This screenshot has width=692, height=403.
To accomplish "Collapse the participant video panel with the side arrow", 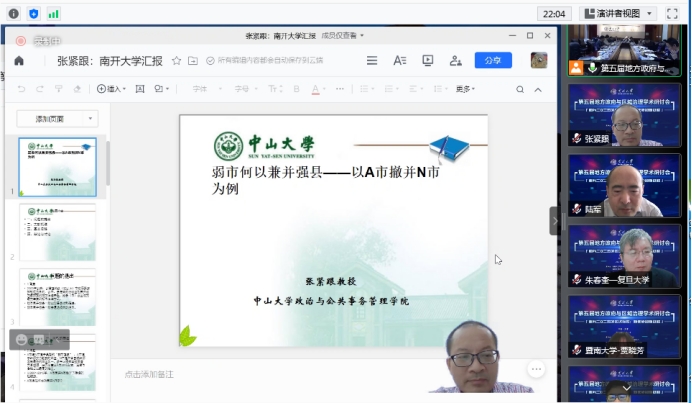I will click(x=556, y=221).
